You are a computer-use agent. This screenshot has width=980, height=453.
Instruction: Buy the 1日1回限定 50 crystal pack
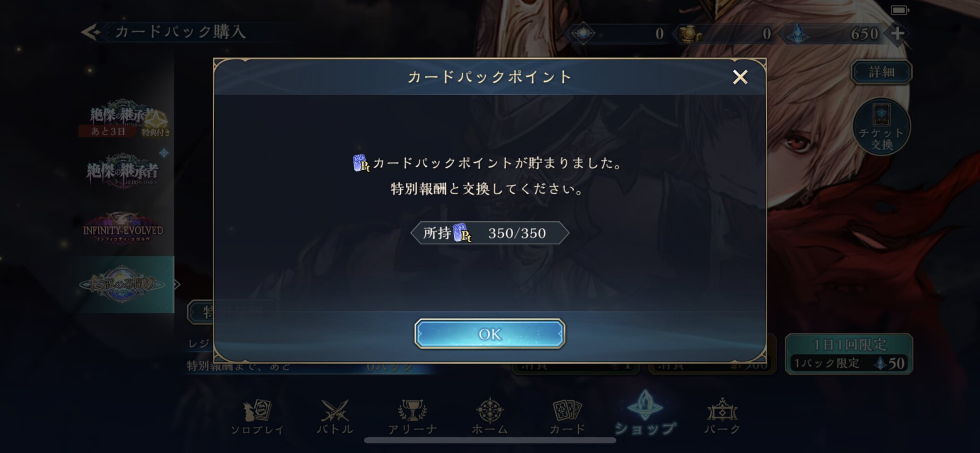(849, 354)
